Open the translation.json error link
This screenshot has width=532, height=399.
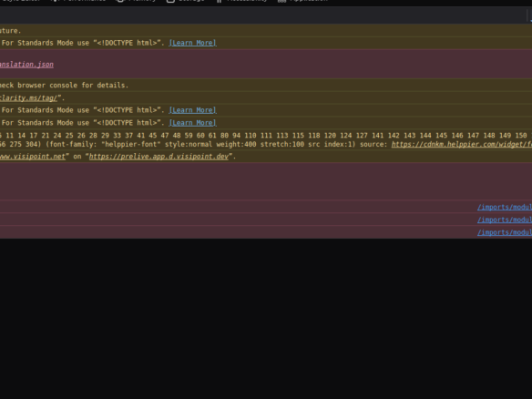click(26, 65)
